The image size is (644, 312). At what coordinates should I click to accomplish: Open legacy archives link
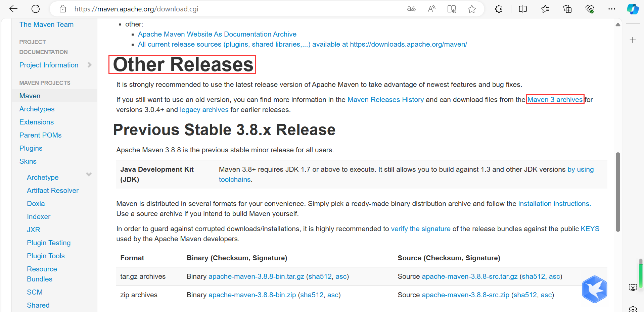tap(204, 110)
